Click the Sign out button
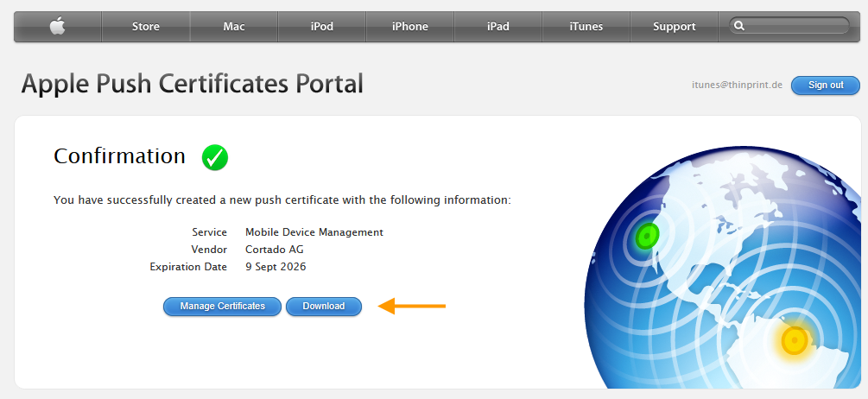Screen dimensions: 868x399 (x=826, y=85)
